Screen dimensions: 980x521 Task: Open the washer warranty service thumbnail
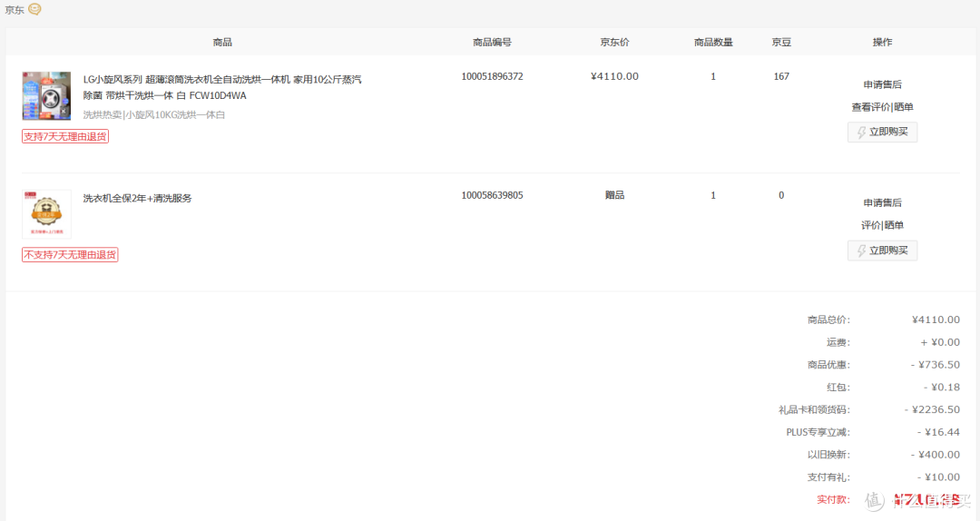46,214
